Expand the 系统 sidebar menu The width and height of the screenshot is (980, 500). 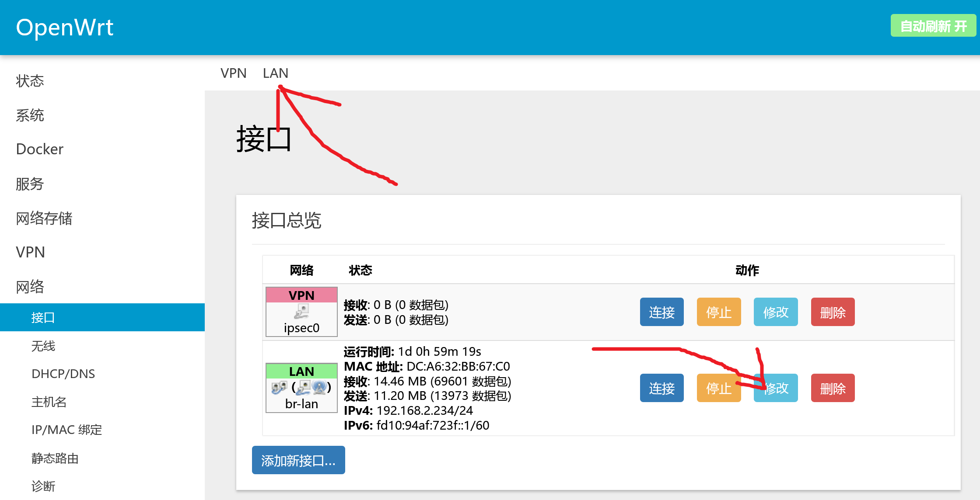(x=30, y=115)
